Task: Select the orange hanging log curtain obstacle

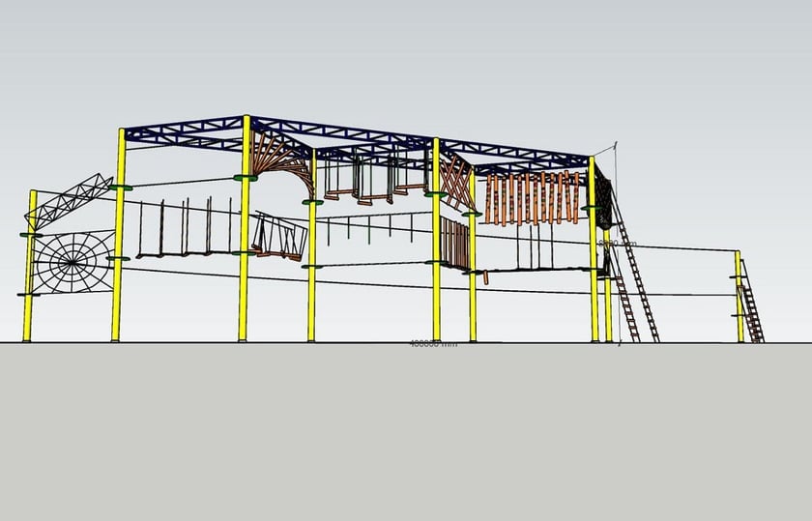Action: coord(532,196)
